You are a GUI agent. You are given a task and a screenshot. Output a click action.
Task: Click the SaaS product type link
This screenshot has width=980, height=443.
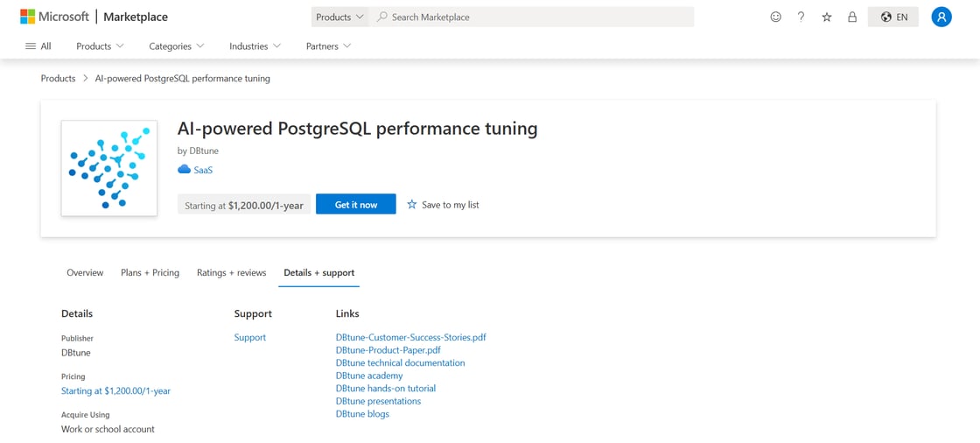coord(203,170)
